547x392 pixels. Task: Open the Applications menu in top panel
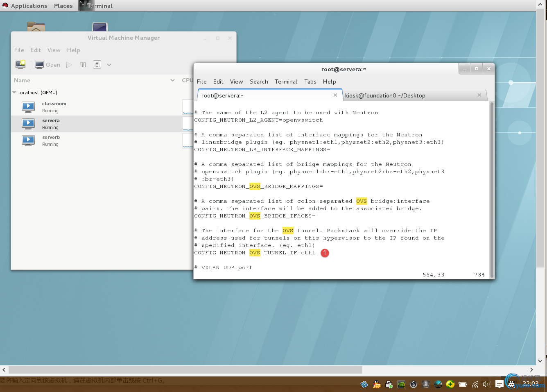[x=29, y=6]
